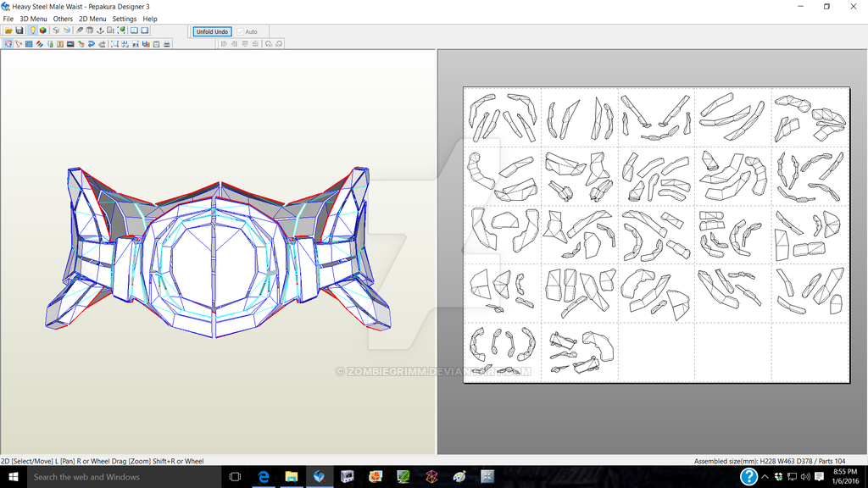The height and width of the screenshot is (488, 868).
Task: Click the dark image picture icon in 2D toolbar
Action: pos(70,44)
